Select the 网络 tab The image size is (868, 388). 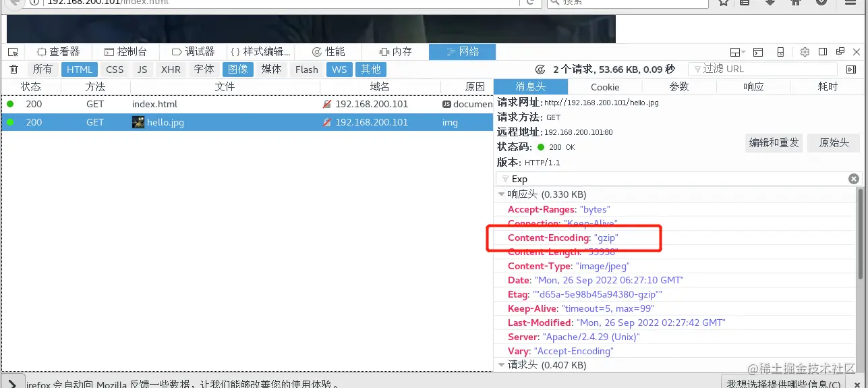(463, 52)
